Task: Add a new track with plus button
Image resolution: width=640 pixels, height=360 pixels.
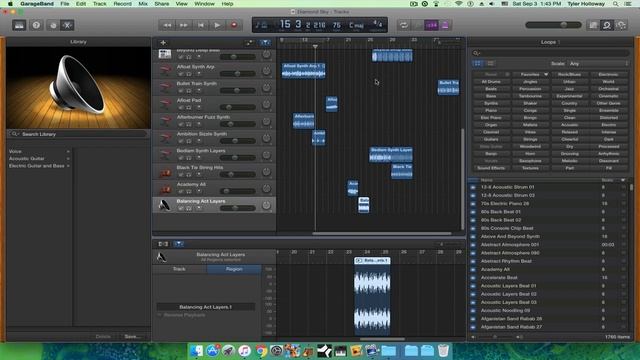Action: click(163, 42)
